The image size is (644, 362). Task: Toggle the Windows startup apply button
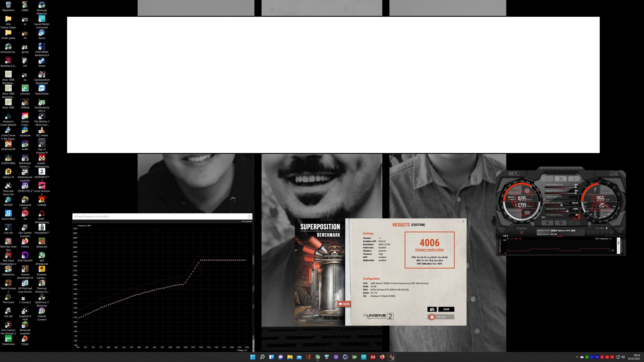(x=522, y=233)
